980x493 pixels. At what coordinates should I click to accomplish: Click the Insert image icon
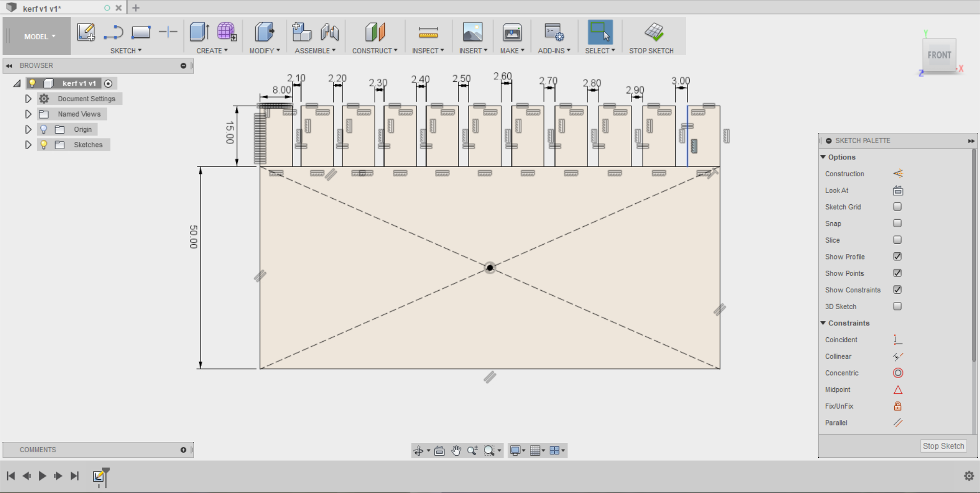tap(473, 32)
